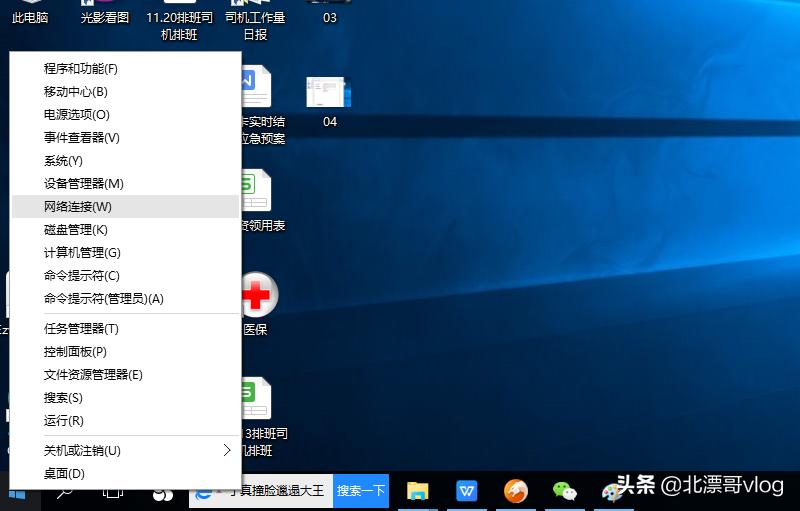The width and height of the screenshot is (800, 511).
Task: Open 程序和功能(F) from the menu
Action: (125, 68)
